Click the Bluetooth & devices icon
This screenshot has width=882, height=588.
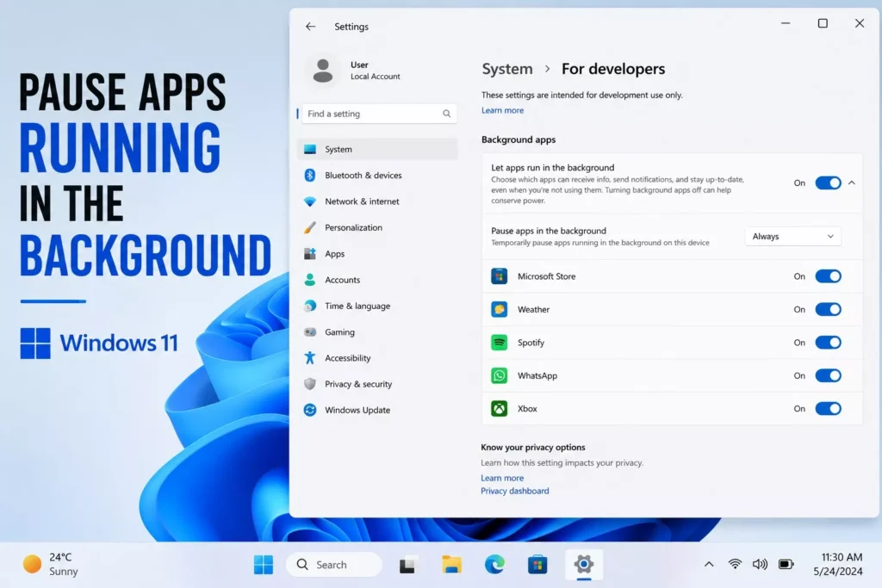(x=310, y=176)
